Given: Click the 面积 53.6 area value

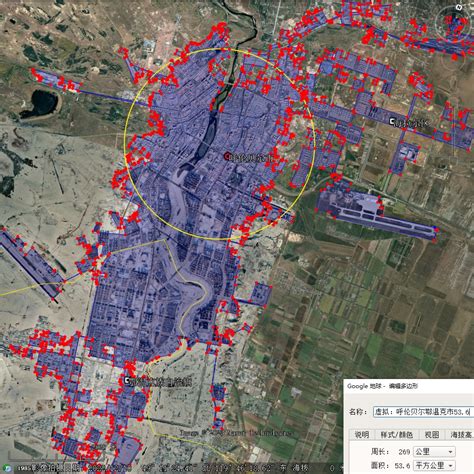Looking at the screenshot, I should pyautogui.click(x=403, y=465).
